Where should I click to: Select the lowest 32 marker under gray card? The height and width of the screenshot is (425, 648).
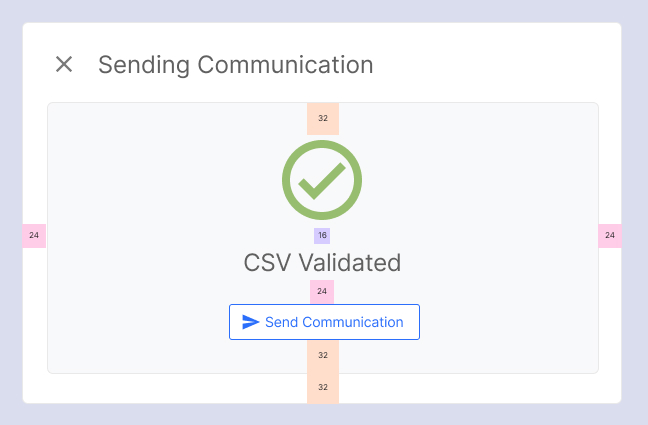[x=323, y=387]
